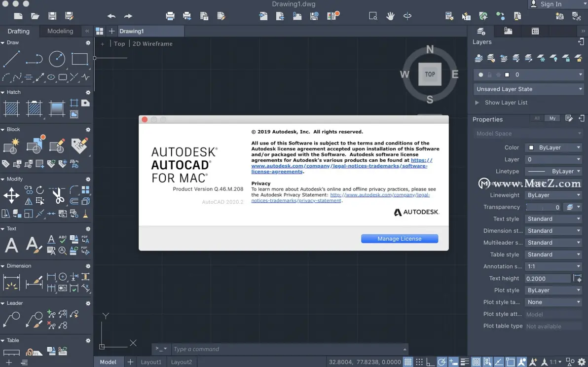Switch to the Modeling tab
The width and height of the screenshot is (588, 367).
(x=60, y=31)
